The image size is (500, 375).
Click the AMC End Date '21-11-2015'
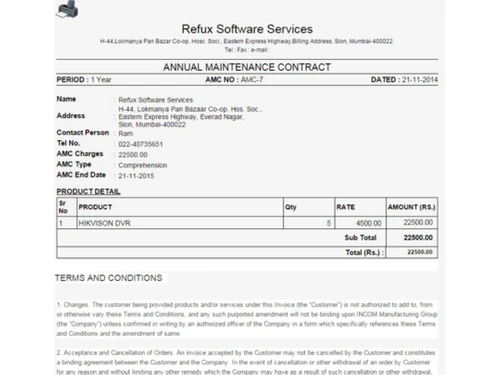click(x=136, y=176)
